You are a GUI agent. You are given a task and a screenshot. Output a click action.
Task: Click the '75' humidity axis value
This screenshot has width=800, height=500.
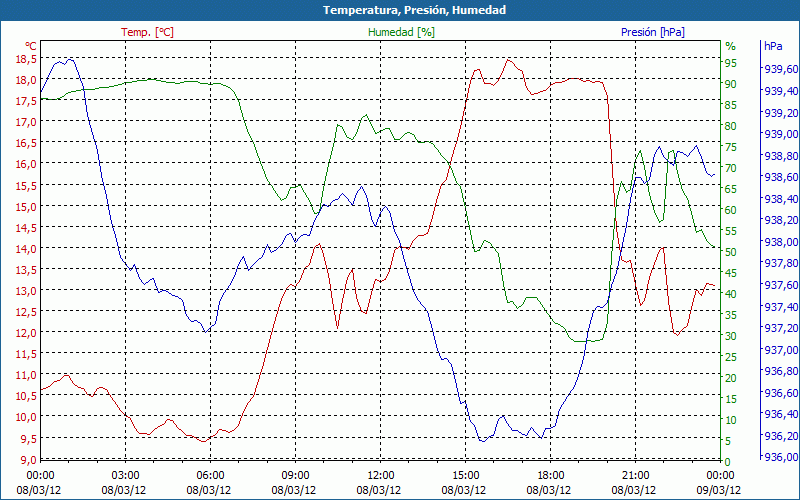[731, 147]
